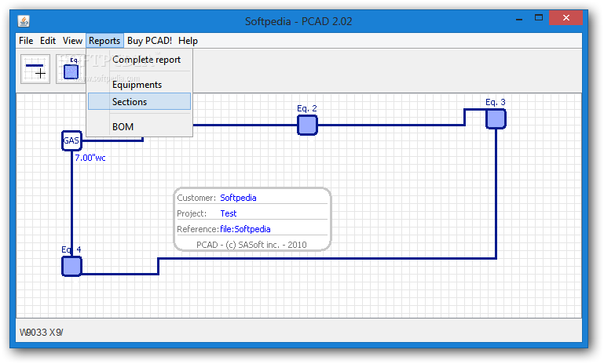This screenshot has width=604, height=364.
Task: Open the File menu
Action: (x=26, y=41)
